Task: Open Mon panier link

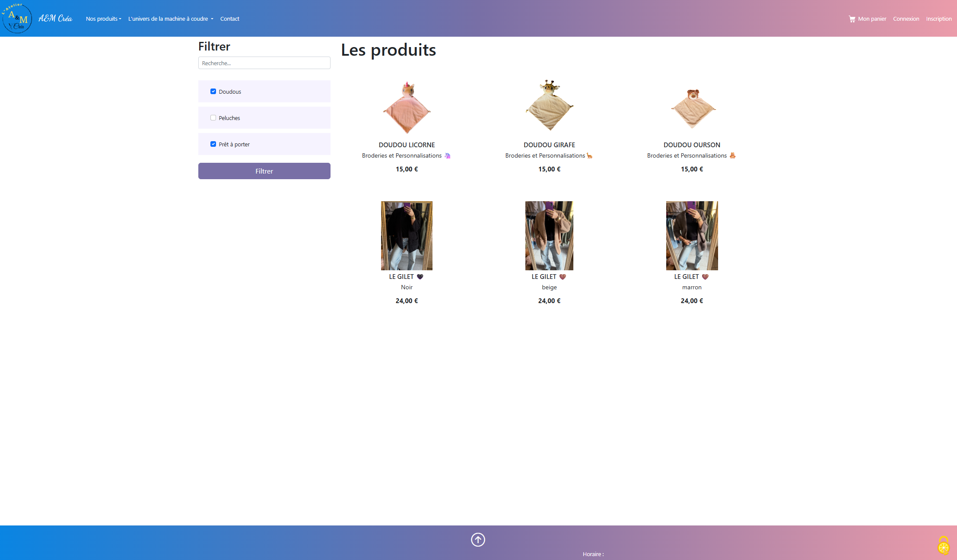Action: [x=872, y=19]
